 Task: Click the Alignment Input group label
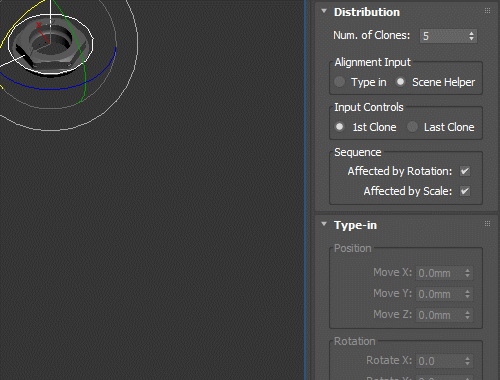point(372,62)
